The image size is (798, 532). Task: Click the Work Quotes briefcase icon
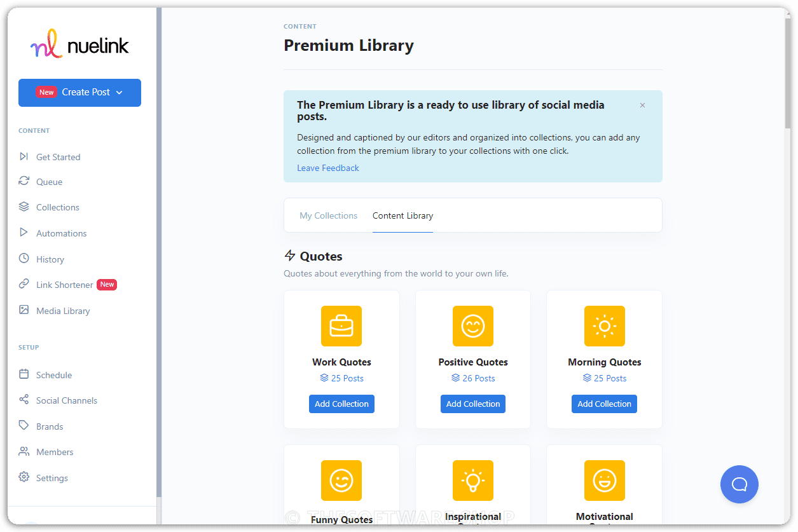(x=341, y=326)
